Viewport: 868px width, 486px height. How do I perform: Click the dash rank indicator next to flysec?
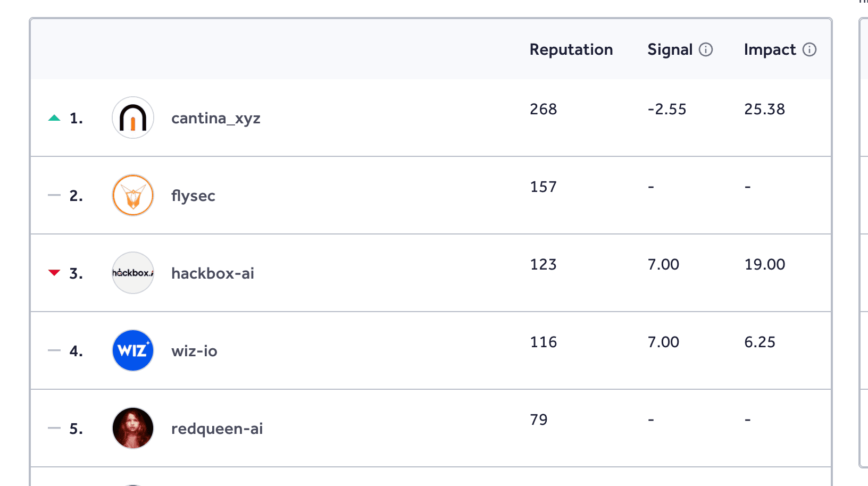(54, 195)
